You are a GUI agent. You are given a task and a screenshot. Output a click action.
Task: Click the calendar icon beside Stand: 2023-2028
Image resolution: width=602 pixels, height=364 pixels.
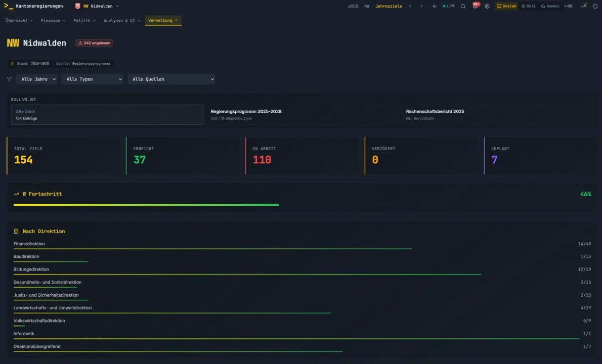coord(12,64)
